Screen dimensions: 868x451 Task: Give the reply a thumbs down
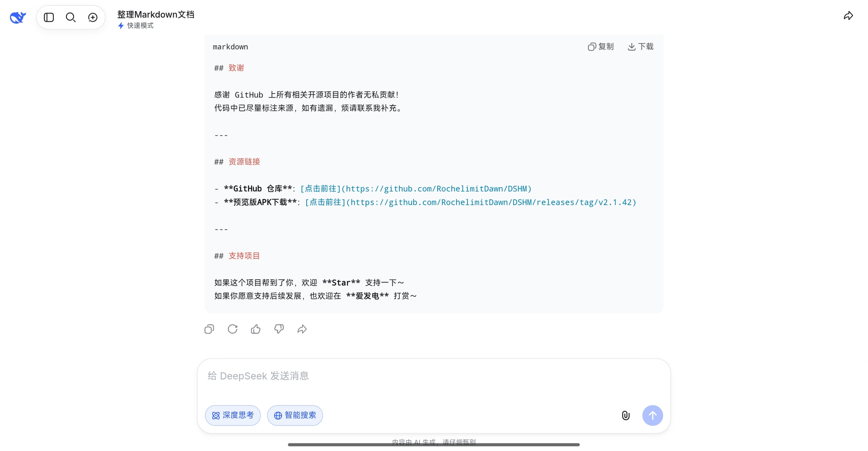tap(279, 329)
